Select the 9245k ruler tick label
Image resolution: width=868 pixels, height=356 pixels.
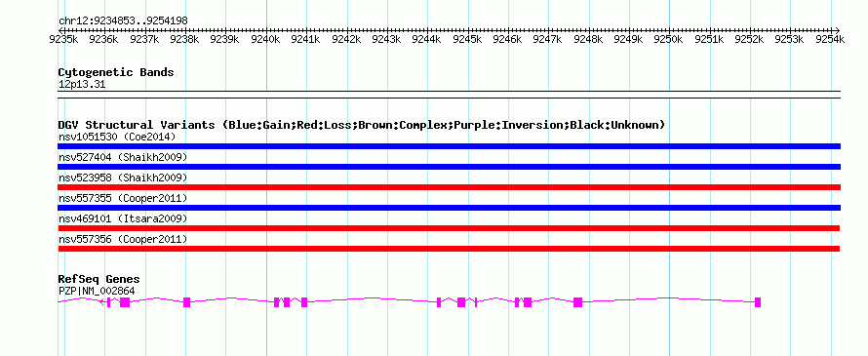(x=467, y=39)
